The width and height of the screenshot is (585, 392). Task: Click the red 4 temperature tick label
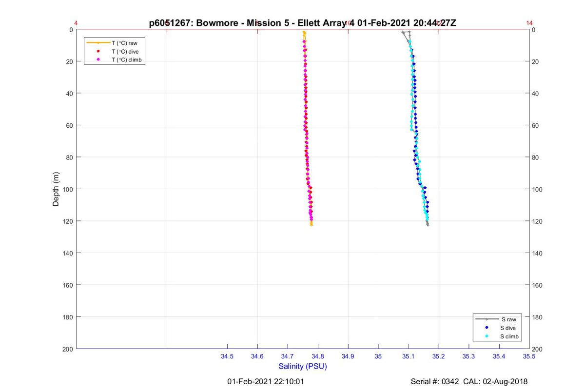[76, 23]
